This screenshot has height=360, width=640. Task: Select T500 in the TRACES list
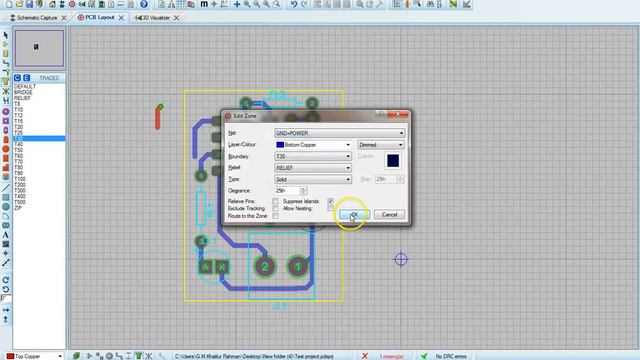[20, 202]
